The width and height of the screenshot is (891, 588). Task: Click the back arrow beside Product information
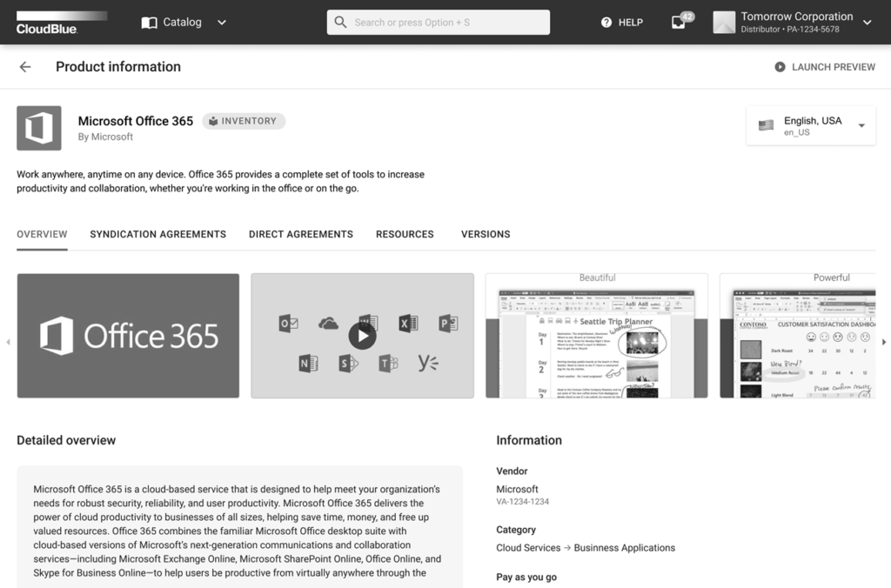(25, 67)
